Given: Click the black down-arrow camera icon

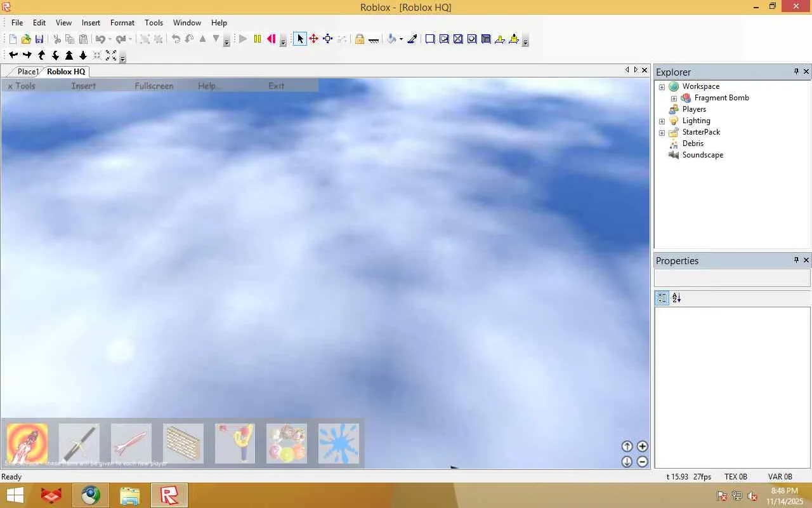Looking at the screenshot, I should [83, 56].
